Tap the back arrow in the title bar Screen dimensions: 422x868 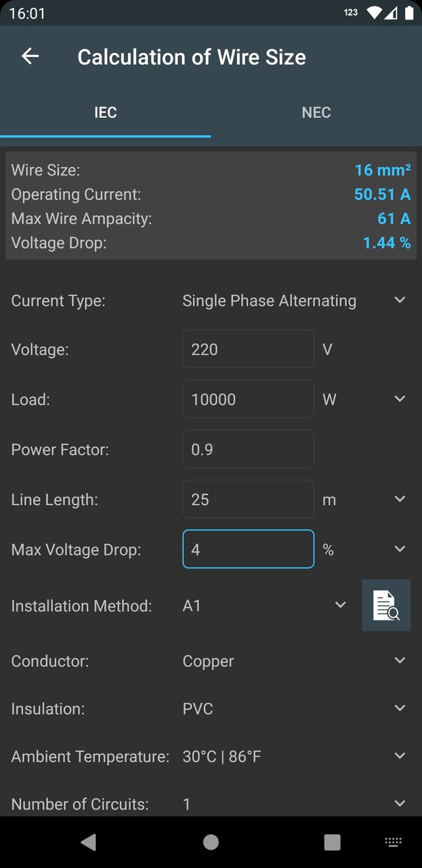(30, 56)
